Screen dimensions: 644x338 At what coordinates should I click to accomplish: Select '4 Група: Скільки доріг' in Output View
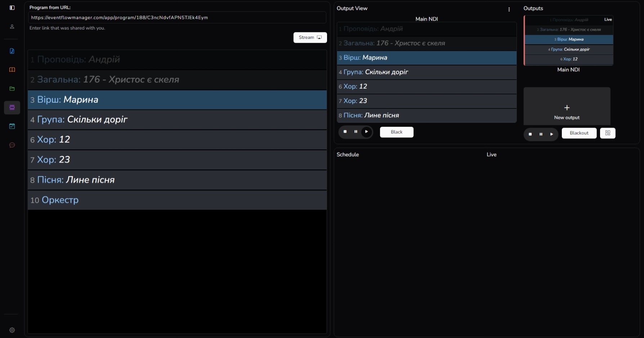(427, 72)
